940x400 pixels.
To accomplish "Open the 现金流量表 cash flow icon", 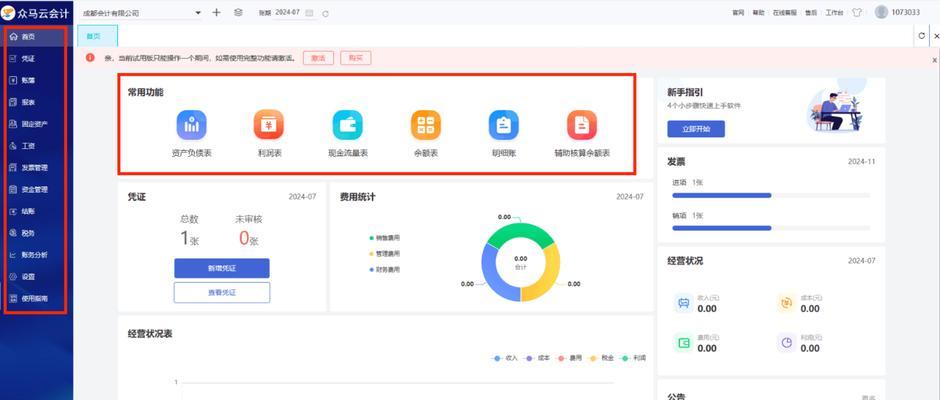I will pos(347,125).
